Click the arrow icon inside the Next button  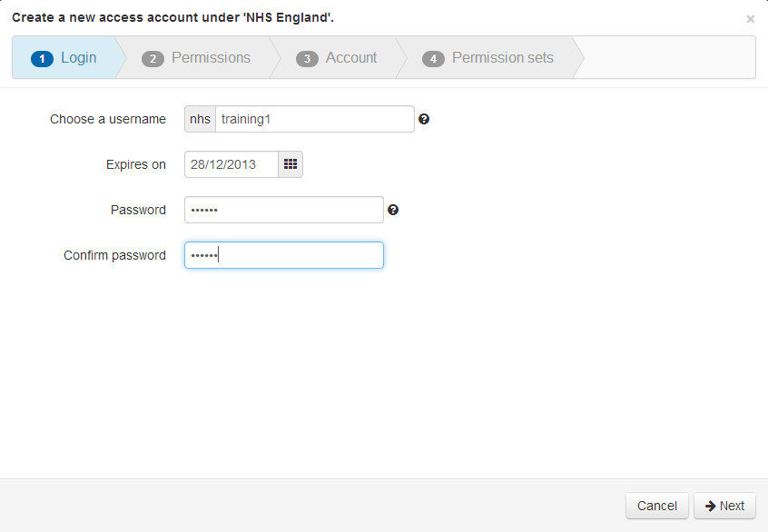[710, 506]
